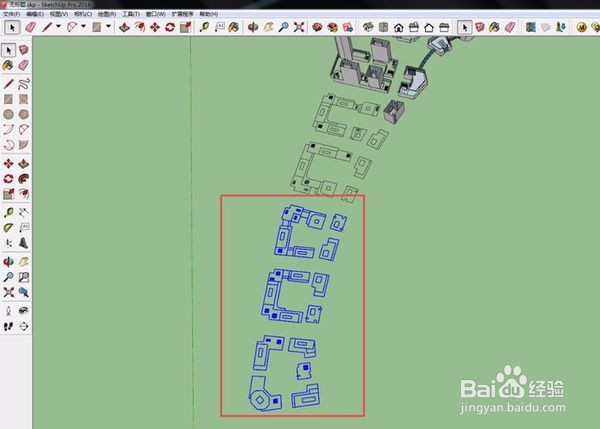Choose Rectangle tool in left tool palette

[8, 99]
